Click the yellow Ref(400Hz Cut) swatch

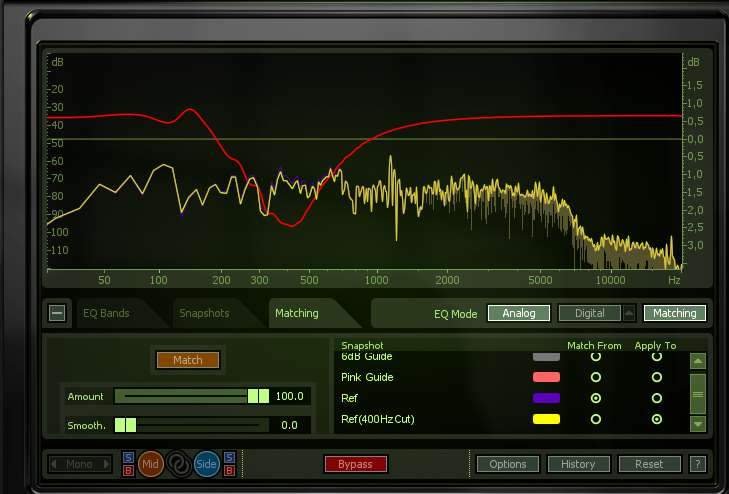coord(546,419)
